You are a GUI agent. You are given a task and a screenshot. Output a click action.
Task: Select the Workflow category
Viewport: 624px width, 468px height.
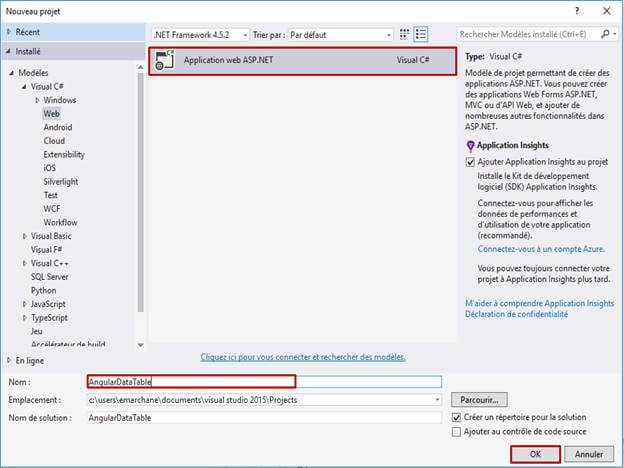(60, 222)
